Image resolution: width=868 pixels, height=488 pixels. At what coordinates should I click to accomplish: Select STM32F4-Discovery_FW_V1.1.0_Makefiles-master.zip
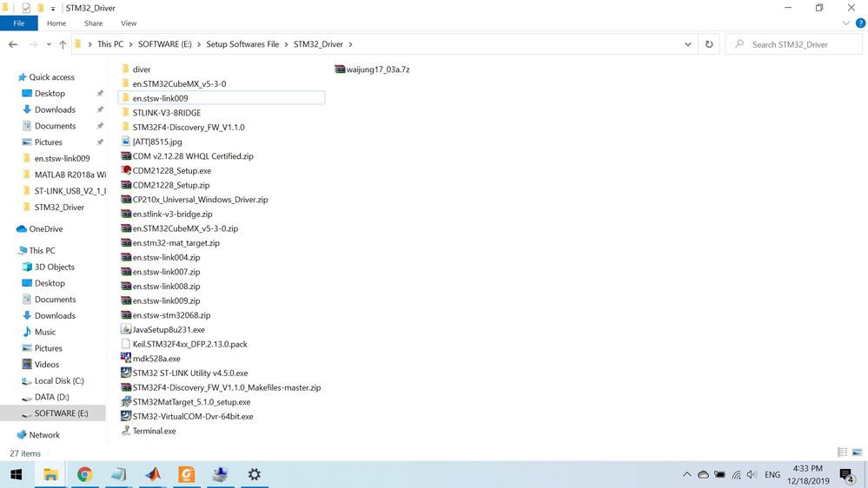(221, 387)
